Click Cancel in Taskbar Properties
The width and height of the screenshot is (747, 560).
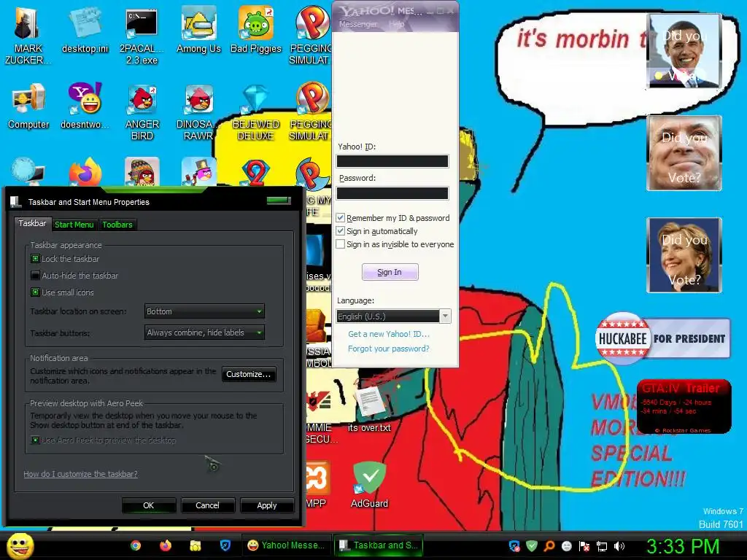point(207,505)
